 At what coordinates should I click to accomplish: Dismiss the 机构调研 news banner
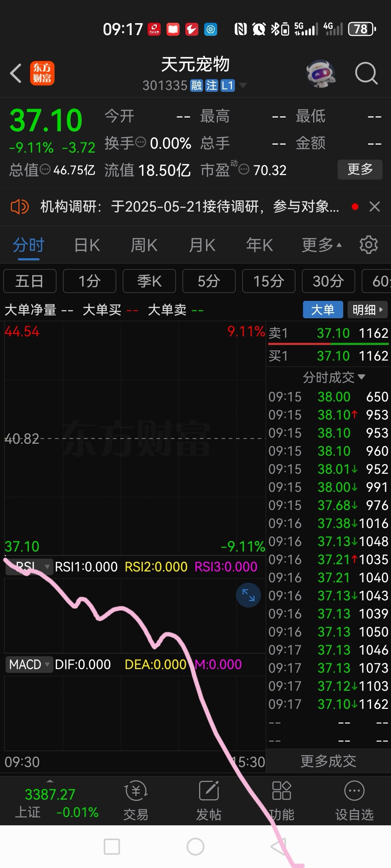[375, 207]
